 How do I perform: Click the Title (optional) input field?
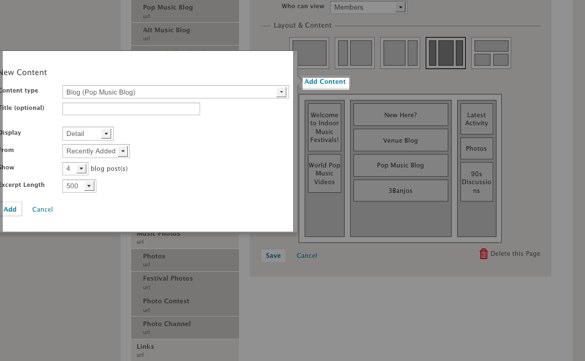point(131,109)
